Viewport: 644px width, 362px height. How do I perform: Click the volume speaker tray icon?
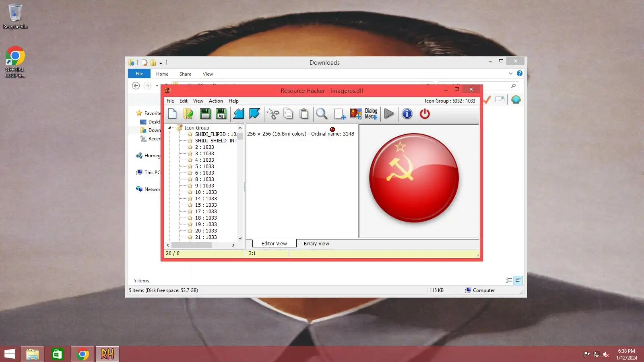tap(606, 354)
